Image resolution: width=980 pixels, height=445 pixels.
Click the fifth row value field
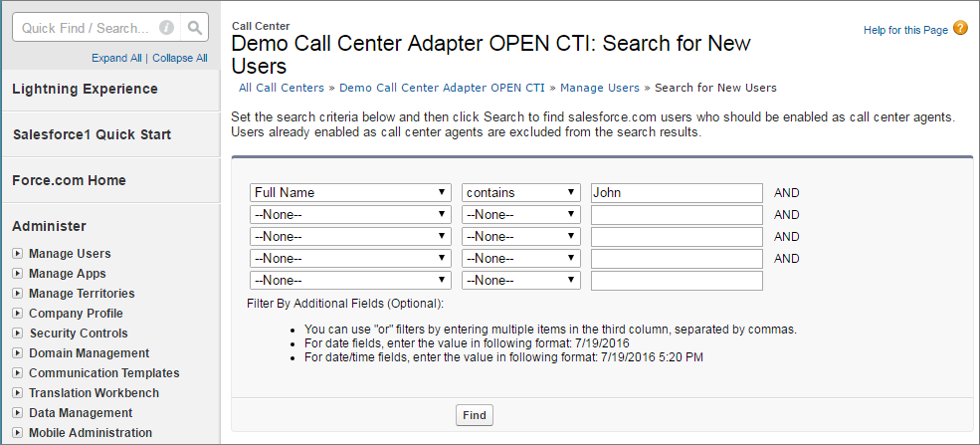tap(677, 281)
